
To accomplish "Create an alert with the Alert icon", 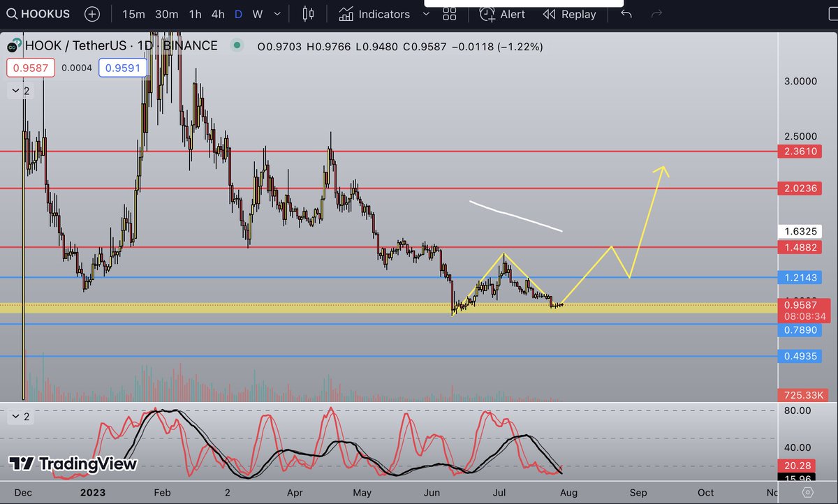I will click(x=502, y=14).
